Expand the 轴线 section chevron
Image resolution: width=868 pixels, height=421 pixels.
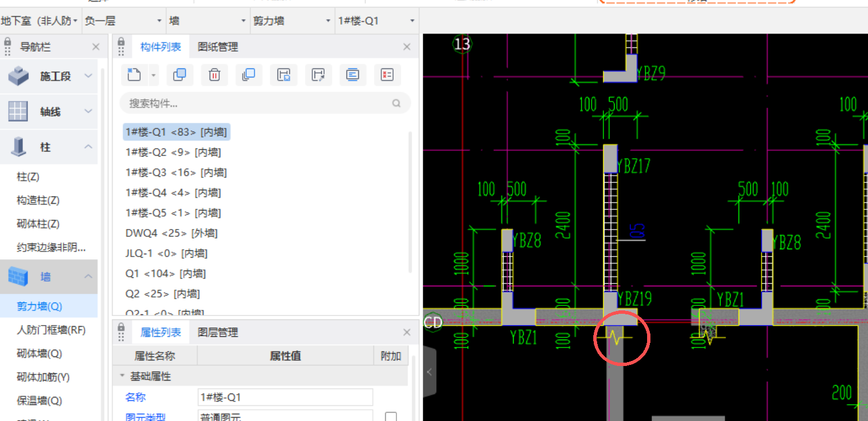point(88,111)
